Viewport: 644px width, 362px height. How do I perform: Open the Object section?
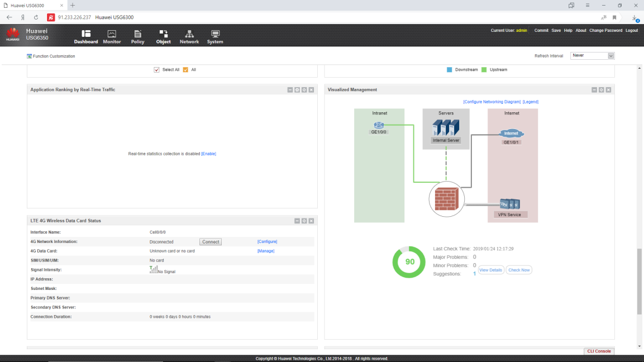[x=164, y=36]
